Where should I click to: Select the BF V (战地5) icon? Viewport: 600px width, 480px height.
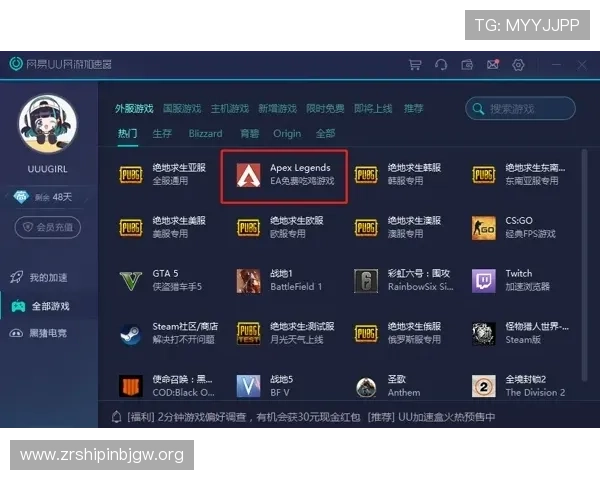pyautogui.click(x=248, y=386)
